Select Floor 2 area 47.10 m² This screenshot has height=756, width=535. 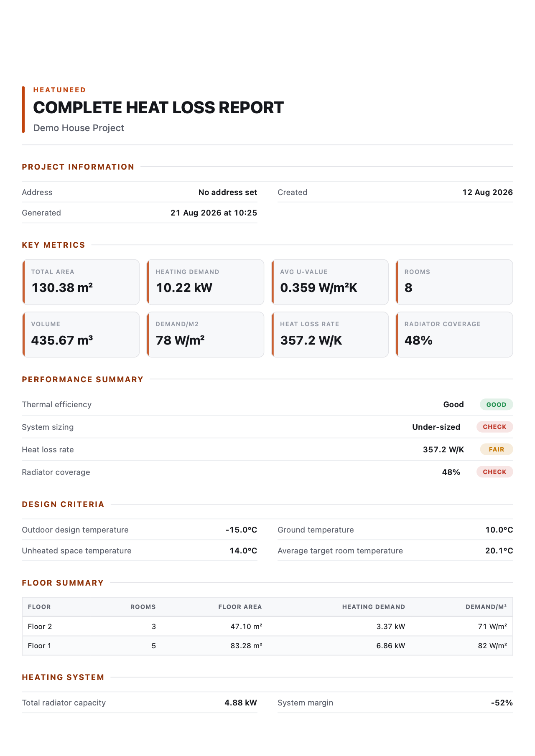coord(246,627)
